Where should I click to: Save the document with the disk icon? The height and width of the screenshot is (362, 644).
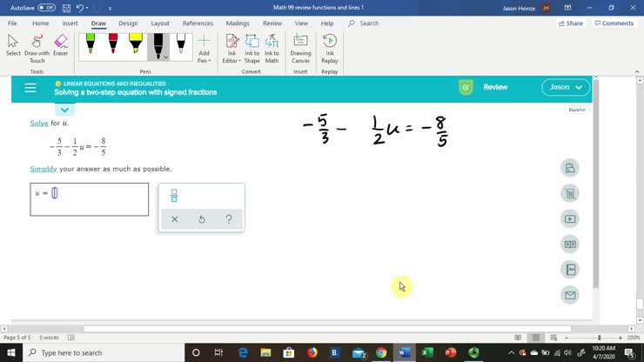(66, 8)
